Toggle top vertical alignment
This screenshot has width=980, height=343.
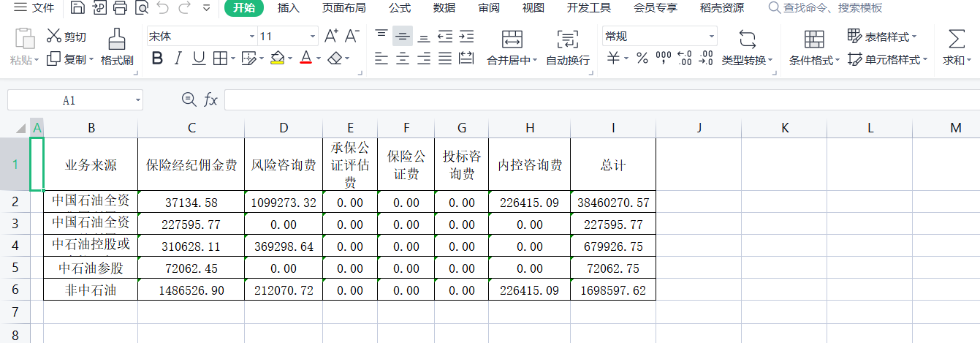(x=381, y=36)
